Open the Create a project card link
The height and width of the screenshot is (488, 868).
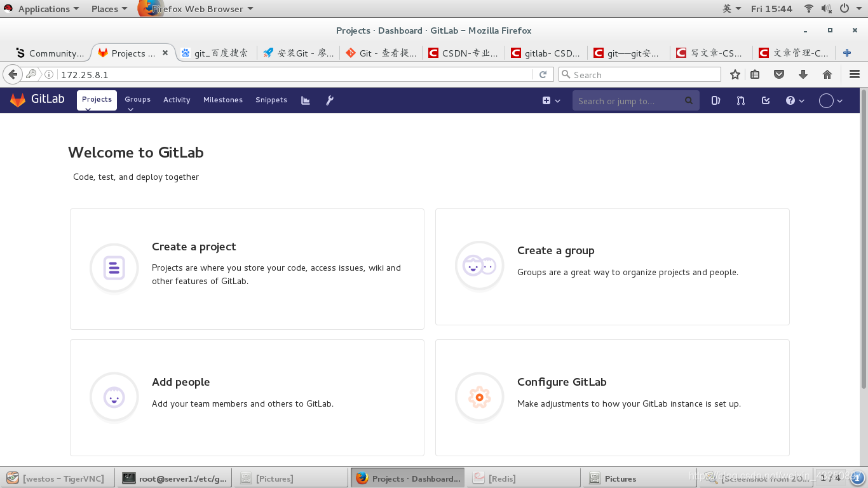(x=247, y=269)
